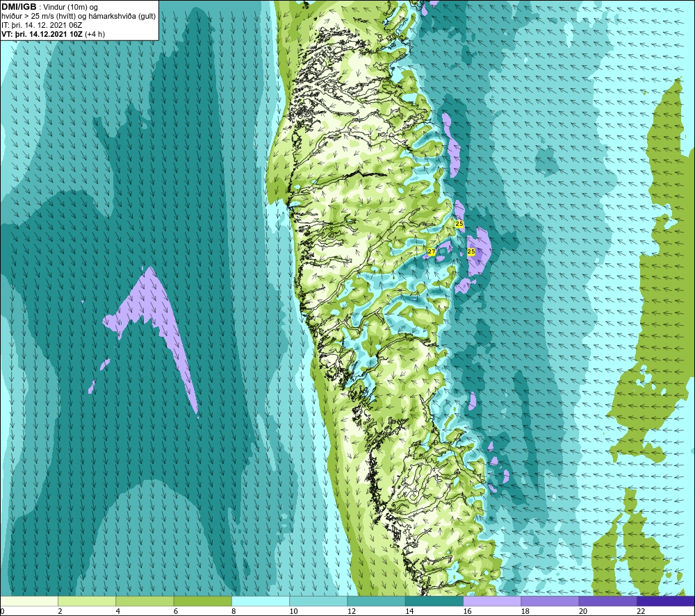
Task: Click the legend scale label '14'
Action: click(x=409, y=611)
